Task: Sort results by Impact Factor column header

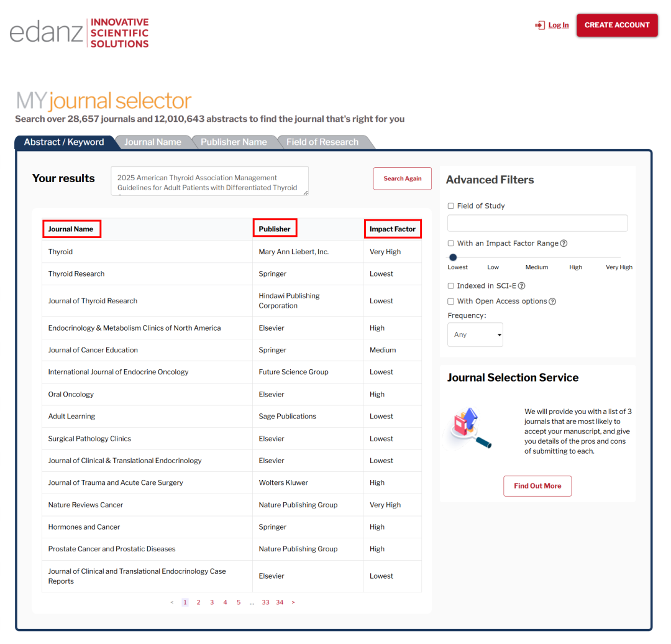Action: click(393, 229)
